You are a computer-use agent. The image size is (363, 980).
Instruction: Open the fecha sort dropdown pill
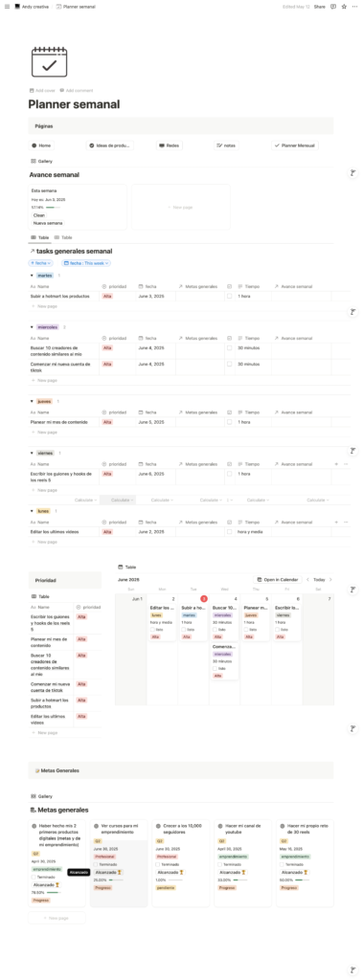(x=40, y=263)
